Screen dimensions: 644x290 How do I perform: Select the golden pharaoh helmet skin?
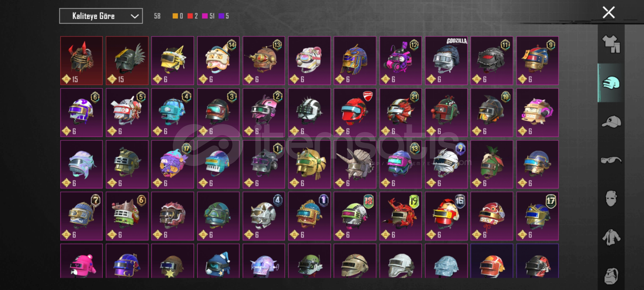pos(355,61)
